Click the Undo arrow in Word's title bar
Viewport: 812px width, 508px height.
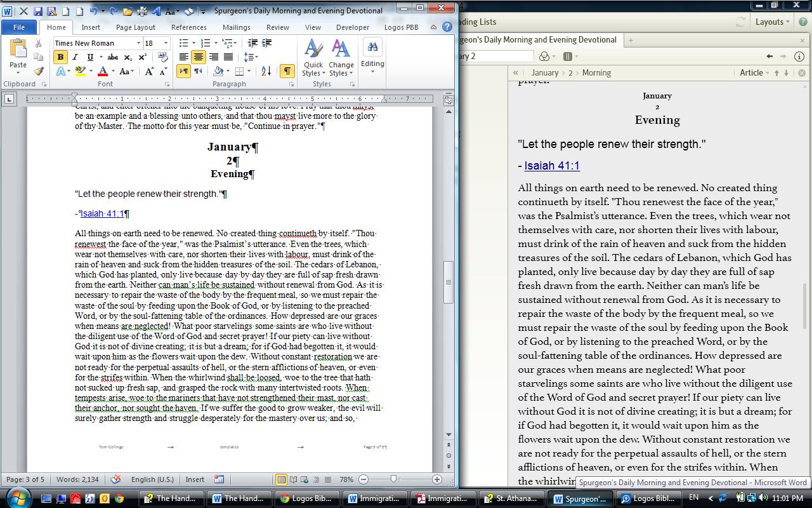pos(94,11)
